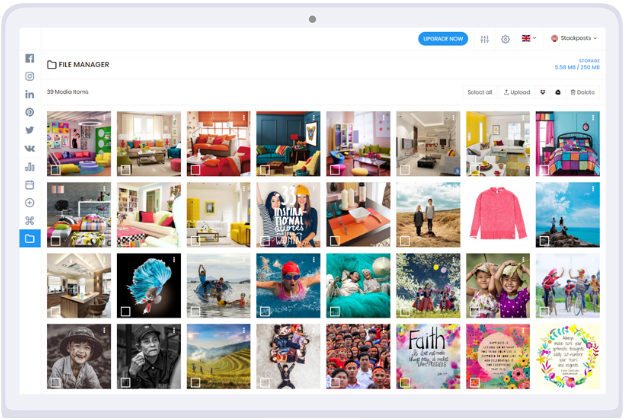
Task: Click the sliders filter icon in header
Action: click(x=484, y=39)
